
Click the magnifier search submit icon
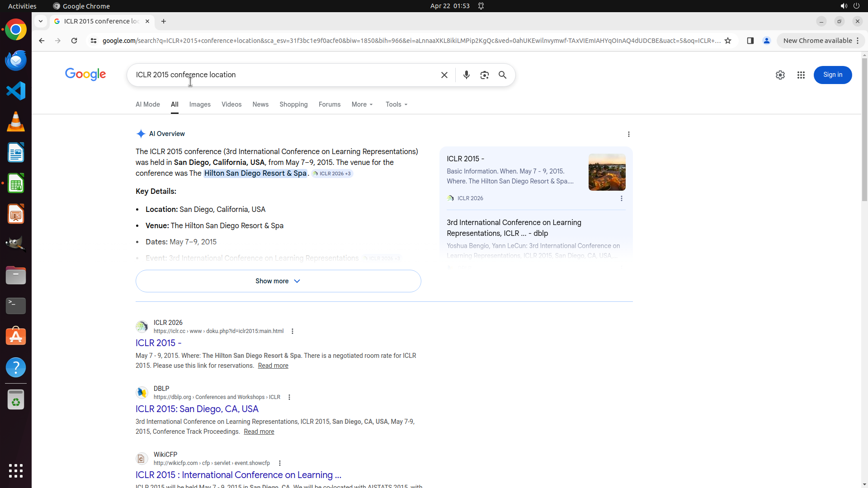(x=502, y=75)
